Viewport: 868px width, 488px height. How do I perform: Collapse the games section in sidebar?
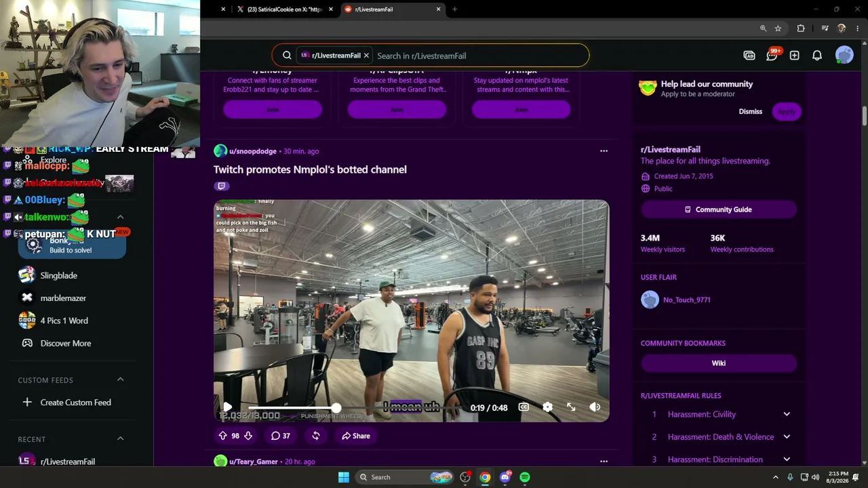120,217
